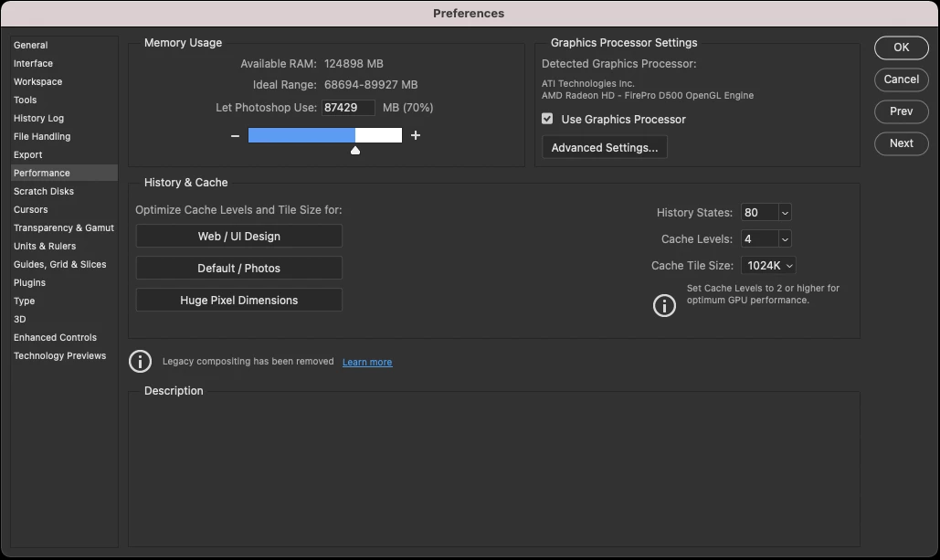Click the AMD Radeon HD FirePro D500 text
This screenshot has height=560, width=940.
click(648, 96)
